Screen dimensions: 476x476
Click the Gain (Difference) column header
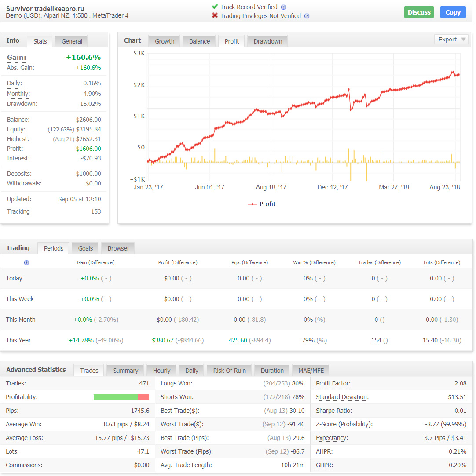tap(96, 262)
